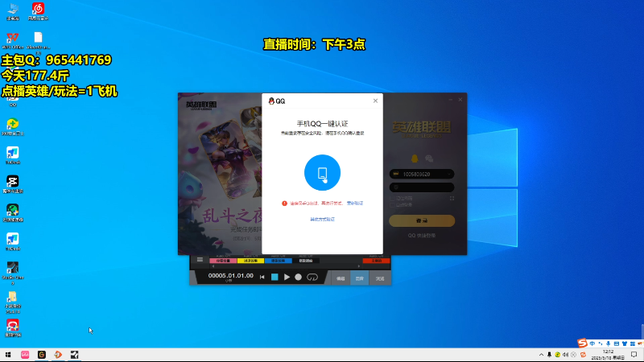The image size is (644, 362).
Task: Click the black channel label in mixer strip
Action: click(306, 261)
